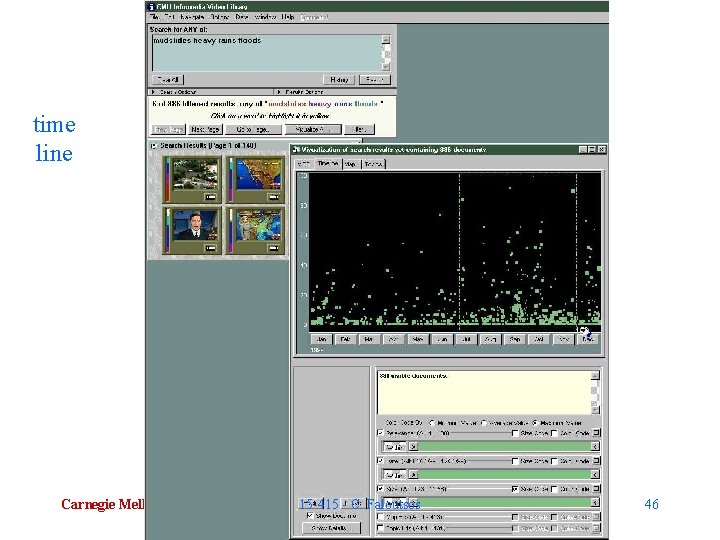The width and height of the screenshot is (720, 540).
Task: Select the Aug month button on timeline
Action: pos(490,339)
